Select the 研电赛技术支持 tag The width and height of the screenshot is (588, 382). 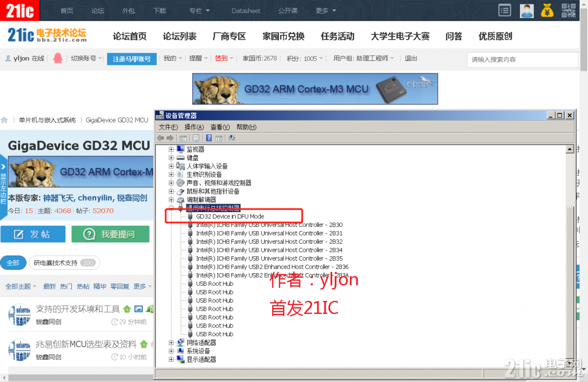point(64,263)
